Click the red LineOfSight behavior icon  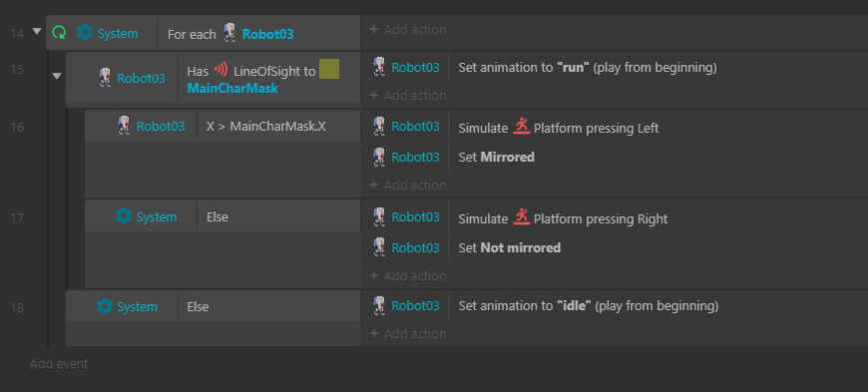pyautogui.click(x=220, y=70)
